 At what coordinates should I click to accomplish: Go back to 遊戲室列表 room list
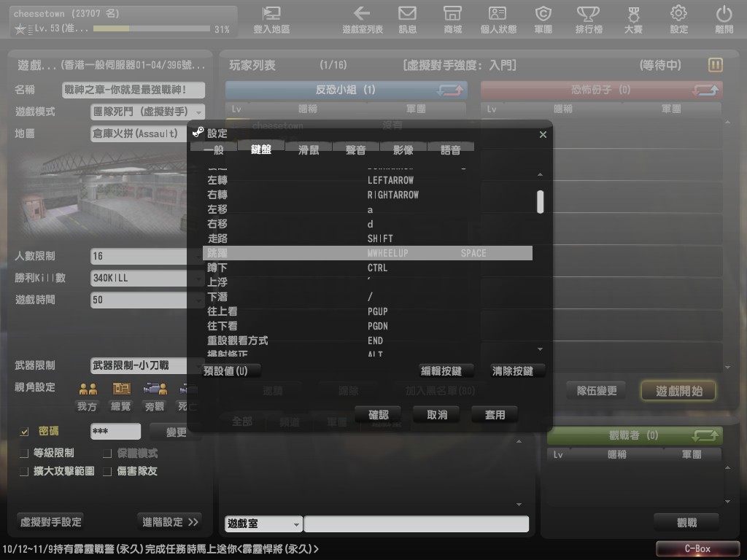(363, 20)
